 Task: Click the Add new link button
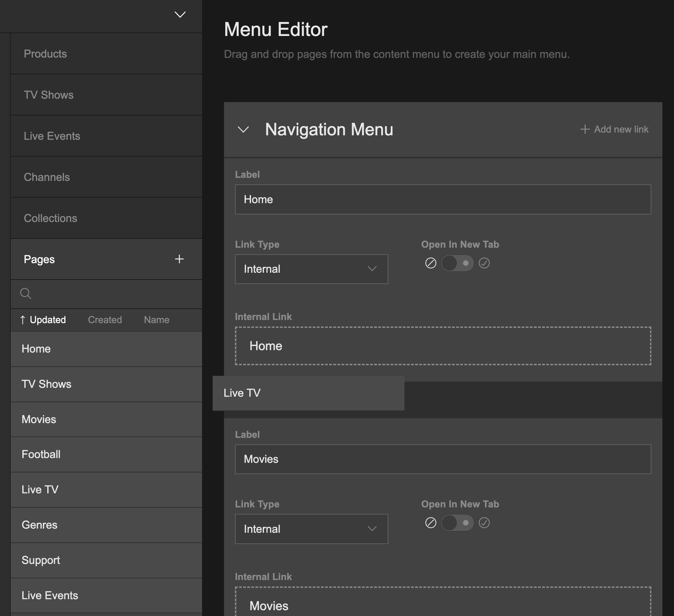point(614,129)
